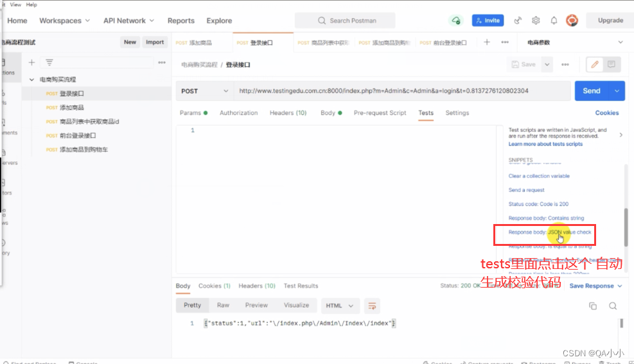Screen dimensions: 634x364
Task: Open Reports page
Action: coord(181,21)
